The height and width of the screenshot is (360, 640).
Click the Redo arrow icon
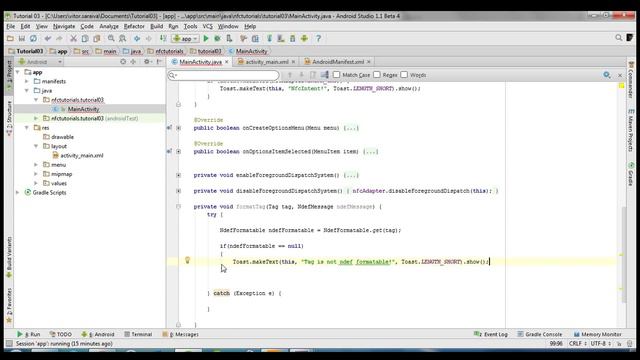pyautogui.click(x=59, y=38)
